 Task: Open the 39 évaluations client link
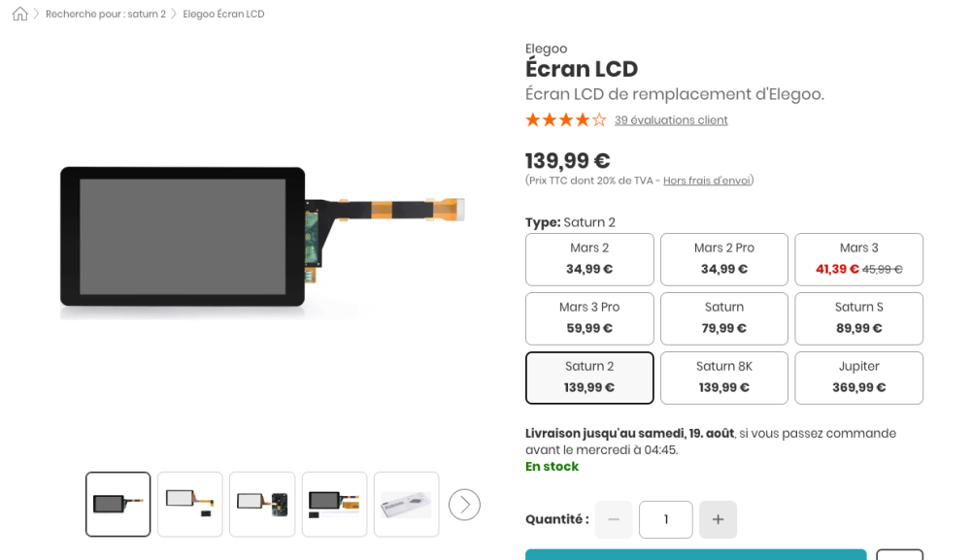pos(671,120)
